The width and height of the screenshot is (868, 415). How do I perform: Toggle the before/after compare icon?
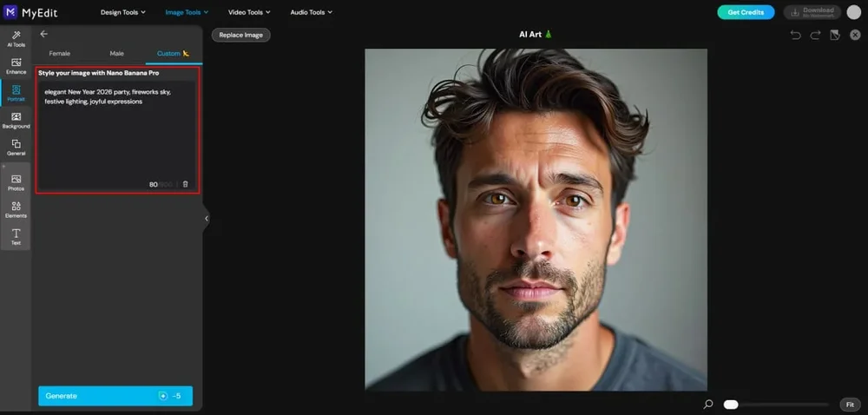(835, 35)
